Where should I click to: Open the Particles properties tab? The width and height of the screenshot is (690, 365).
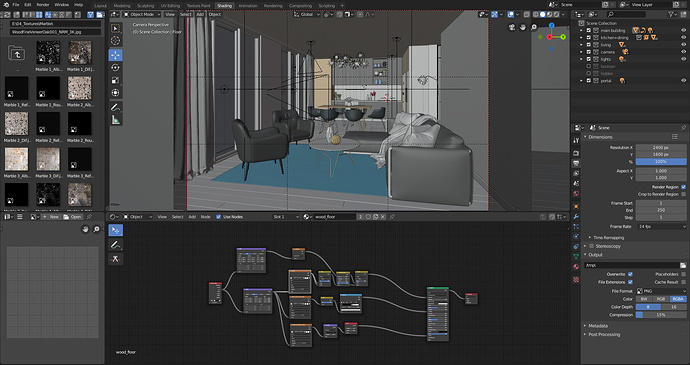pyautogui.click(x=576, y=226)
